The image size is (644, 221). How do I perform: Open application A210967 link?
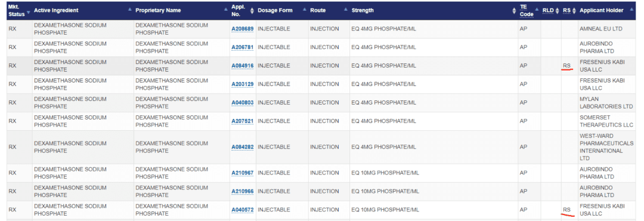[242, 173]
